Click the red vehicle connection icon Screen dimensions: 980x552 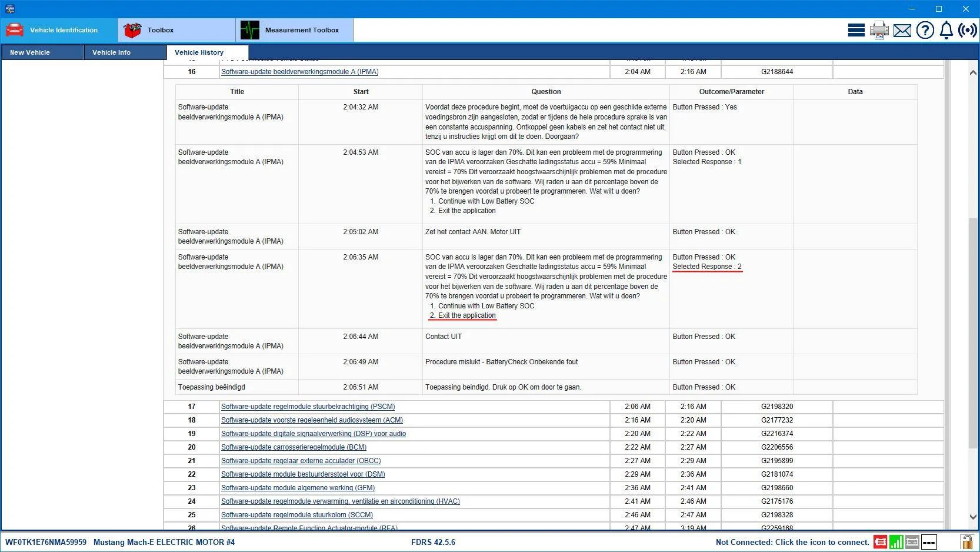pos(880,542)
